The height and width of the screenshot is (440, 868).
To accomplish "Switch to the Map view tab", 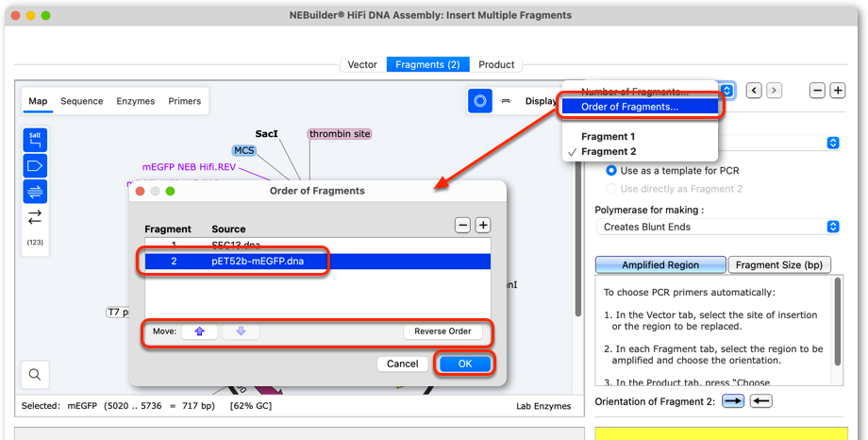I will pyautogui.click(x=38, y=101).
